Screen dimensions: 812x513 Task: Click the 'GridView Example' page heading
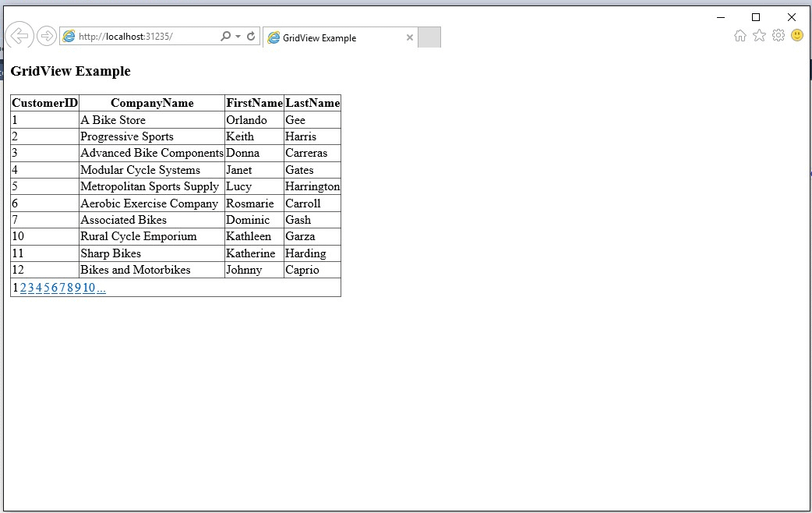70,71
